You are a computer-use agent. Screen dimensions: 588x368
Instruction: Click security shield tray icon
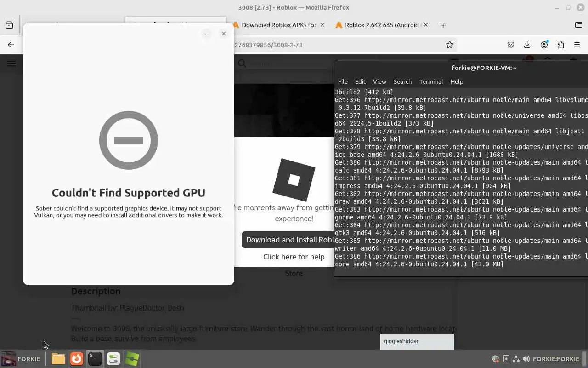(x=495, y=359)
